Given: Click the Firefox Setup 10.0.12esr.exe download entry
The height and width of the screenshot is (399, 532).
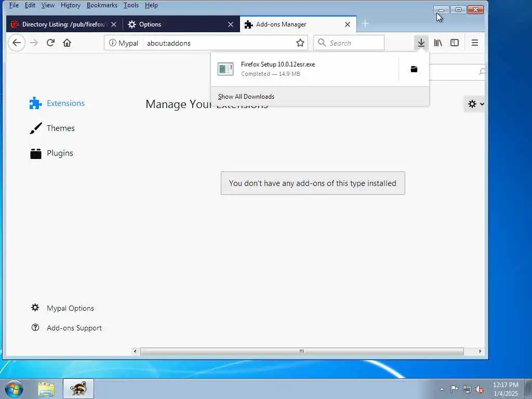Looking at the screenshot, I should point(304,69).
